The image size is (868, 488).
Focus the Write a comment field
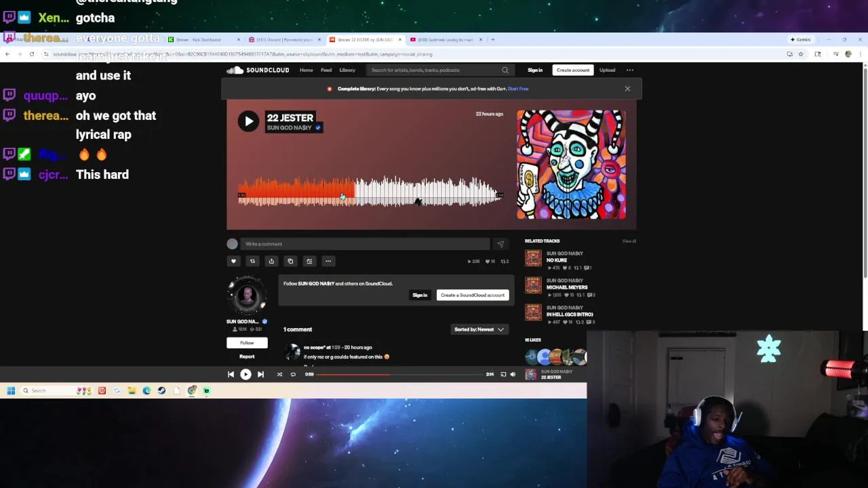coord(365,244)
